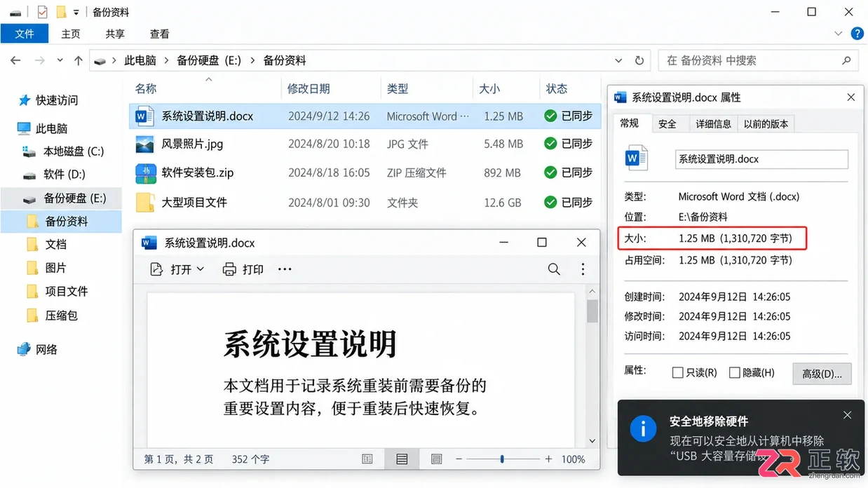Click the blue info icon in notification

point(643,428)
